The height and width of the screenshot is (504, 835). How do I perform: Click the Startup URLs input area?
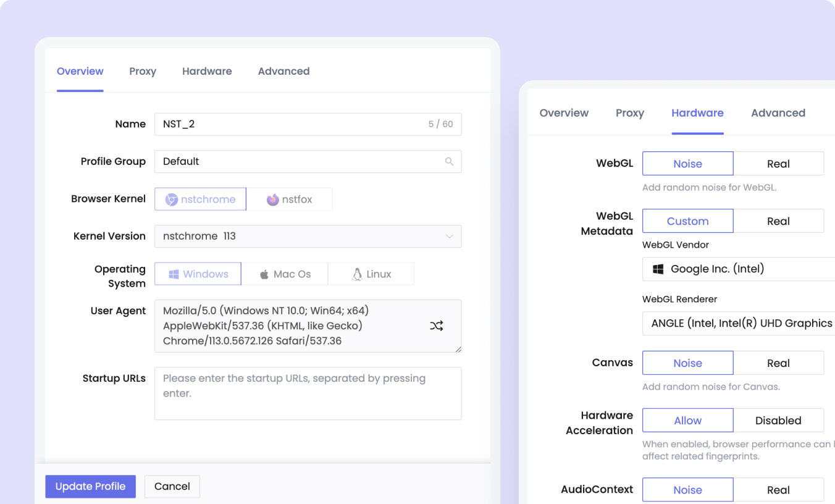(308, 392)
